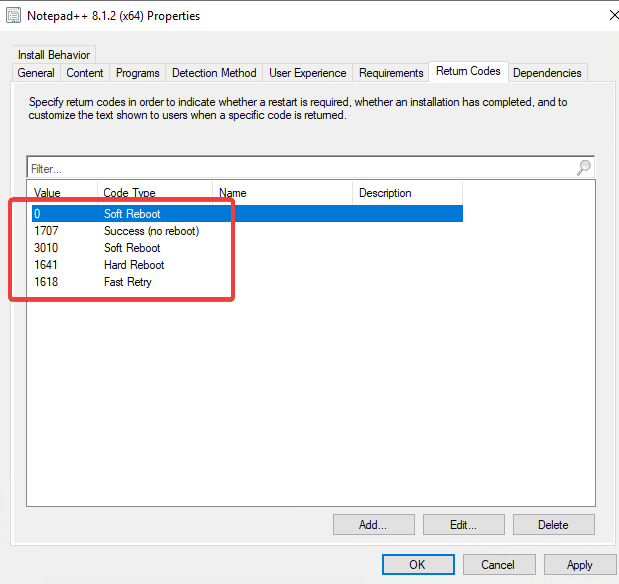Select return code 1707 row
This screenshot has width=619, height=584.
[x=150, y=231]
